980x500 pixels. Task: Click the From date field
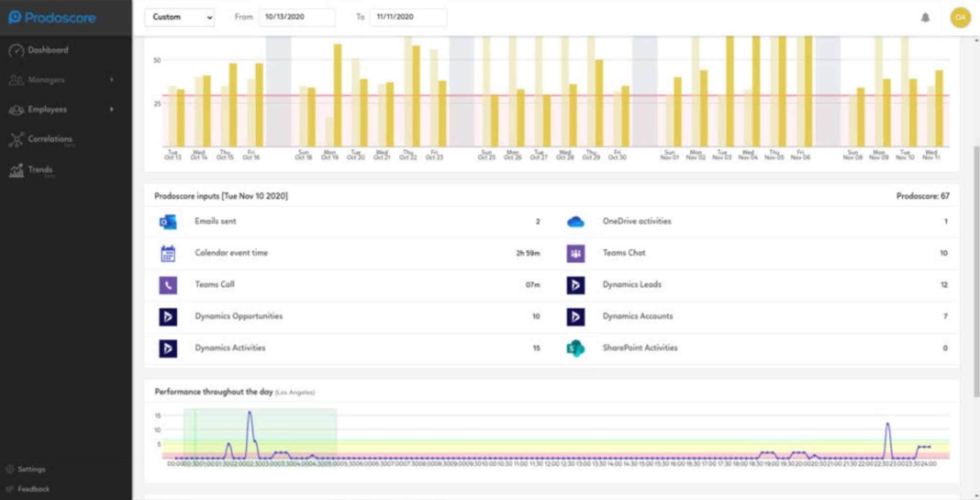(297, 17)
